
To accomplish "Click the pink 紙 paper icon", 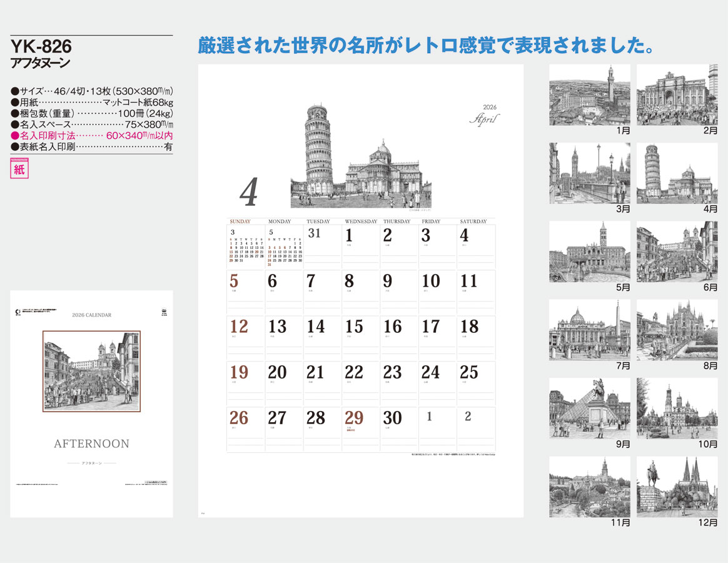I will (x=19, y=169).
